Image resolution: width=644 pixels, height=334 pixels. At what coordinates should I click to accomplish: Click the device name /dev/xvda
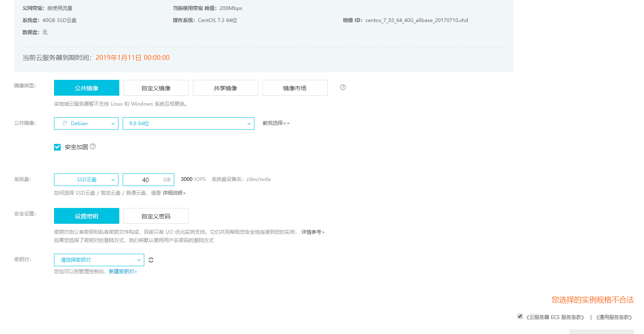click(x=259, y=179)
